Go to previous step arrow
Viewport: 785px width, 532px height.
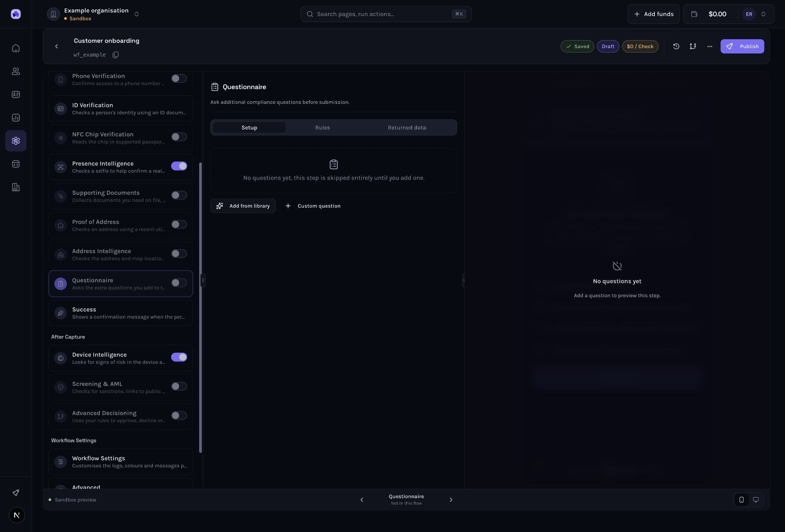tap(362, 499)
